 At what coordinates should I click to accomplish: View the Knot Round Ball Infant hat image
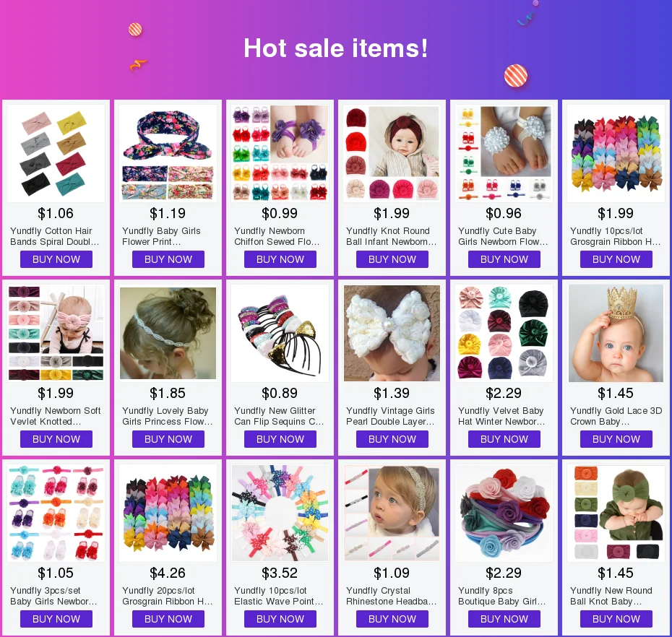coord(392,153)
